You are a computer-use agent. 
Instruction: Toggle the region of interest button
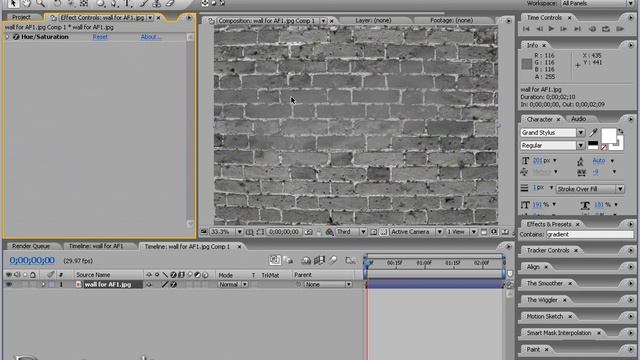tap(373, 232)
